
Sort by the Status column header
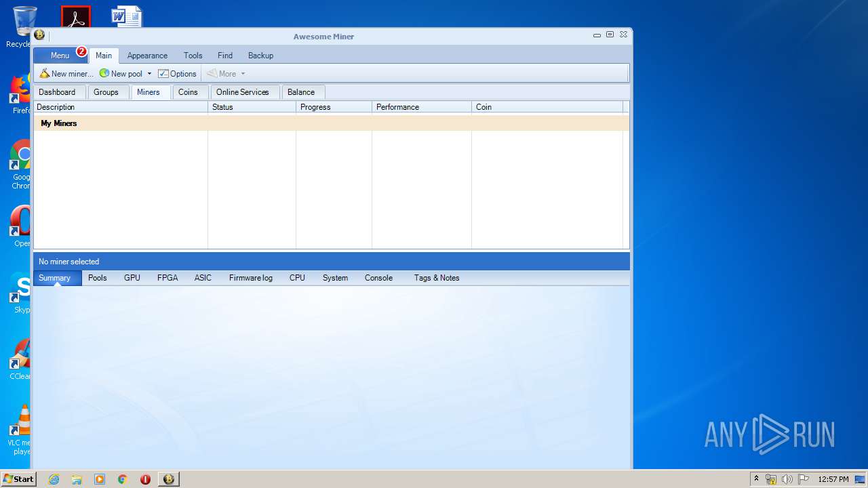click(252, 107)
